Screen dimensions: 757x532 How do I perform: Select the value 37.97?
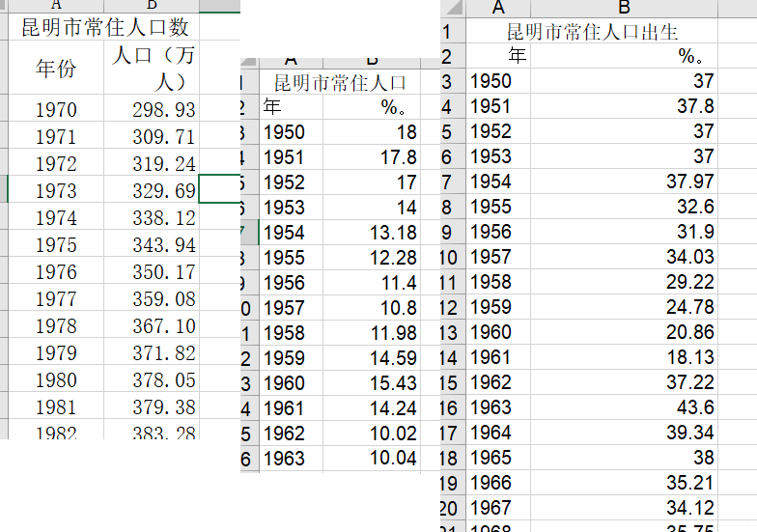pyautogui.click(x=624, y=182)
